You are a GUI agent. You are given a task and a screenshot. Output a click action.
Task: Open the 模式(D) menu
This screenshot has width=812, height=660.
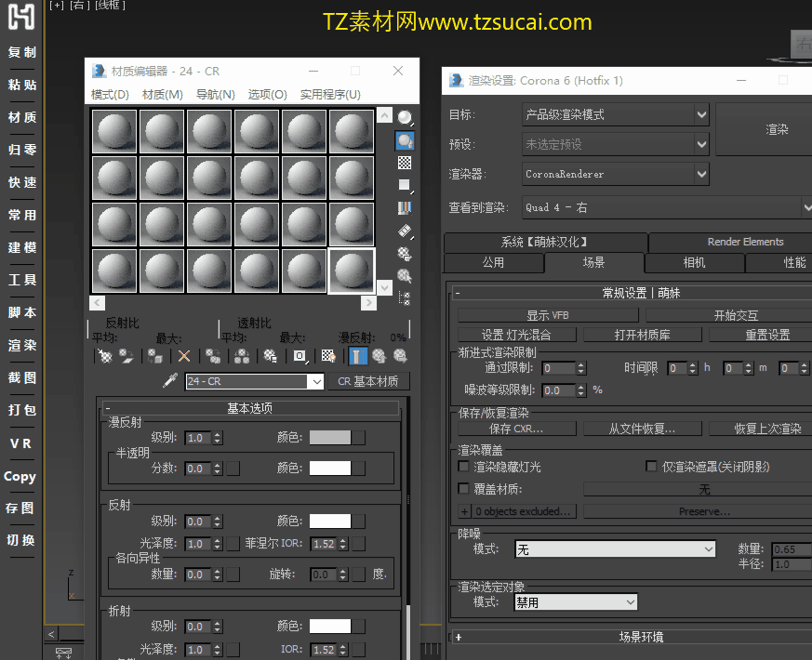pyautogui.click(x=110, y=95)
